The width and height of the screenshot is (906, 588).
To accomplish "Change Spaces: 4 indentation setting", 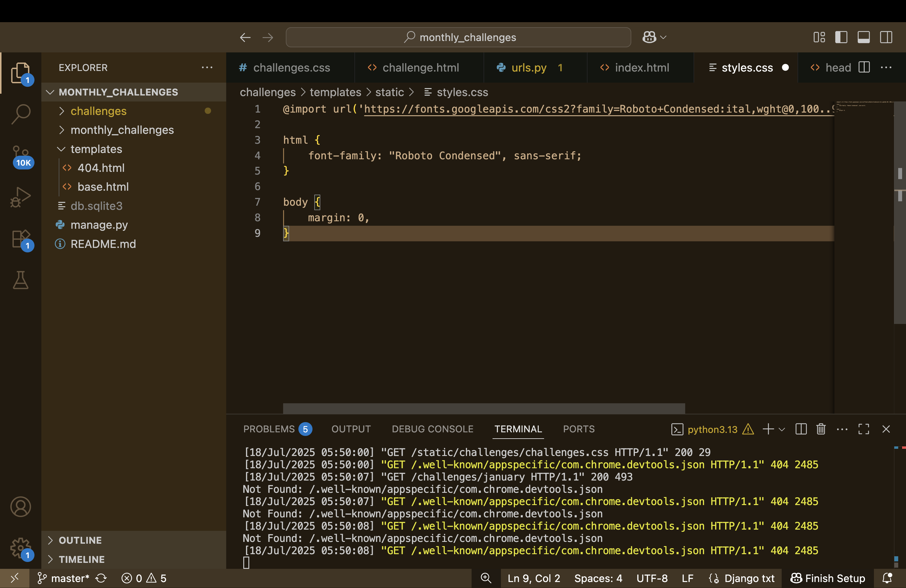I will click(598, 578).
